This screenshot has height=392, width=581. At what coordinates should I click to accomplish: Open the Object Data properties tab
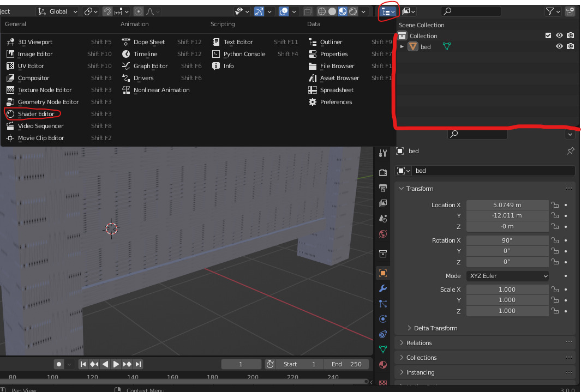(383, 349)
